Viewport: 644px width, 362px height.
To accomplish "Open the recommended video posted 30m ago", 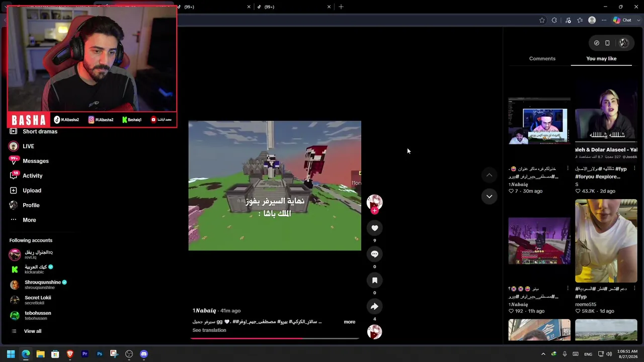I will click(539, 121).
